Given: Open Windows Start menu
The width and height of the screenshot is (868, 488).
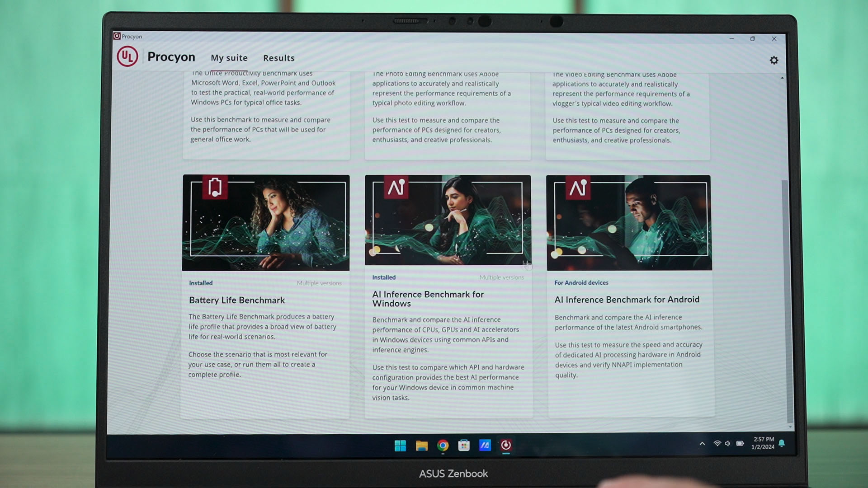Looking at the screenshot, I should pos(400,446).
